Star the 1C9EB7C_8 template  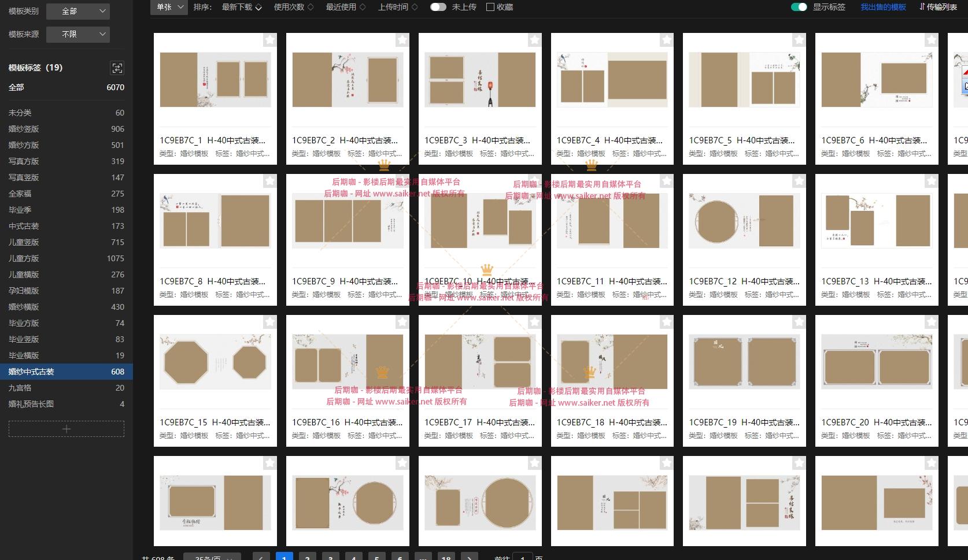click(270, 181)
